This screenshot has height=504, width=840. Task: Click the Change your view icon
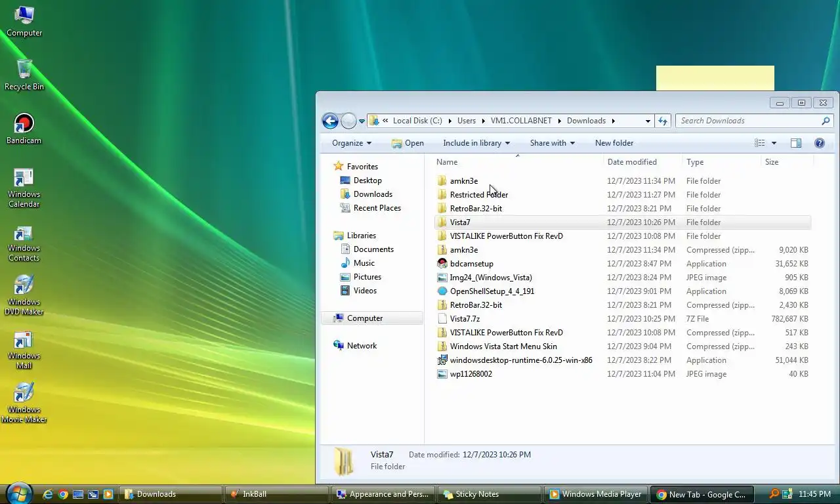tap(760, 143)
